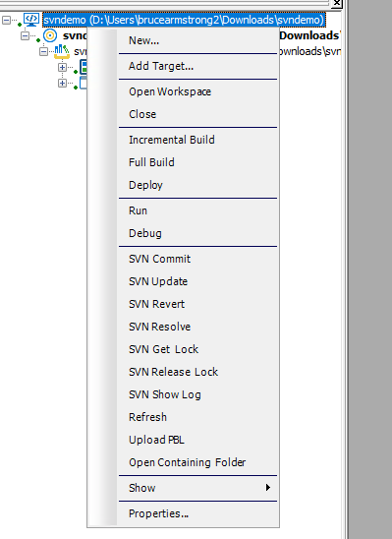Select the svndemo workspace tree item
Viewport: 392px width, 539px height.
[184, 20]
